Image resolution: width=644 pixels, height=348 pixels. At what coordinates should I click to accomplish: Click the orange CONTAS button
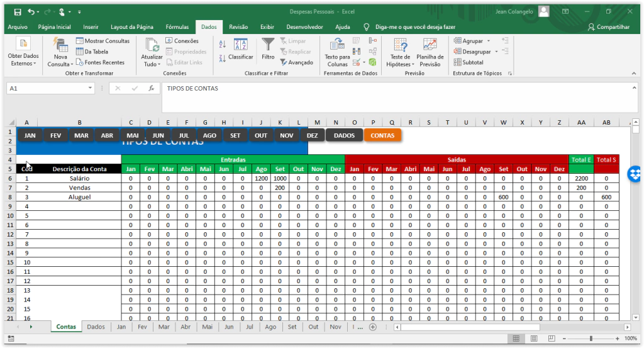(x=382, y=135)
